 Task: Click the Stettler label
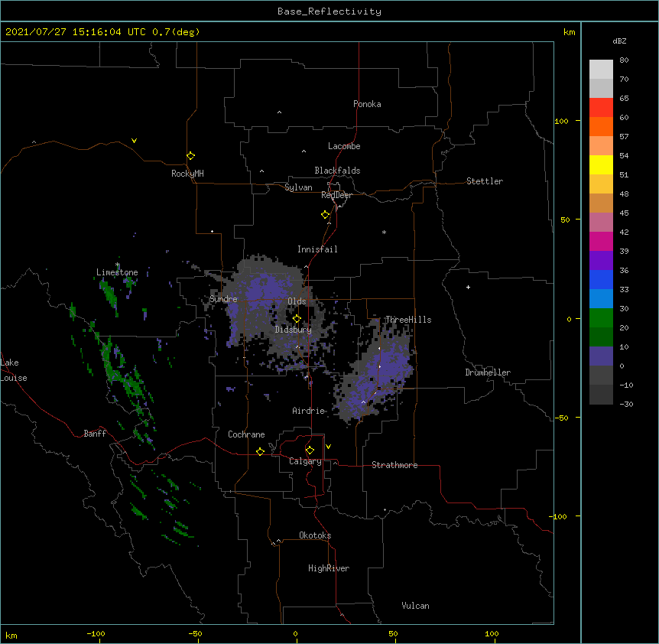click(x=485, y=181)
